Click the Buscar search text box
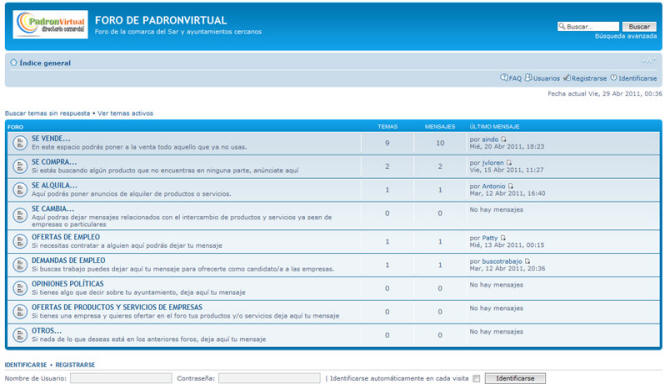 [588, 27]
